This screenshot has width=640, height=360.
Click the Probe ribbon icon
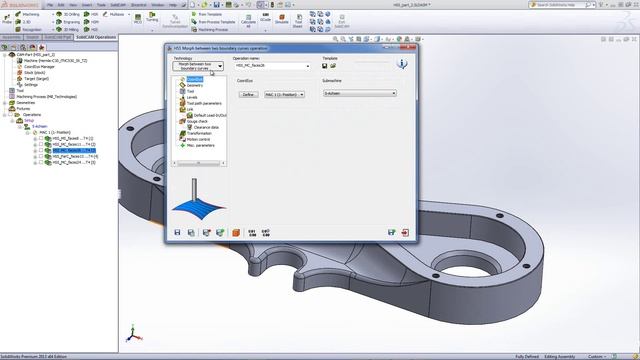click(7, 18)
